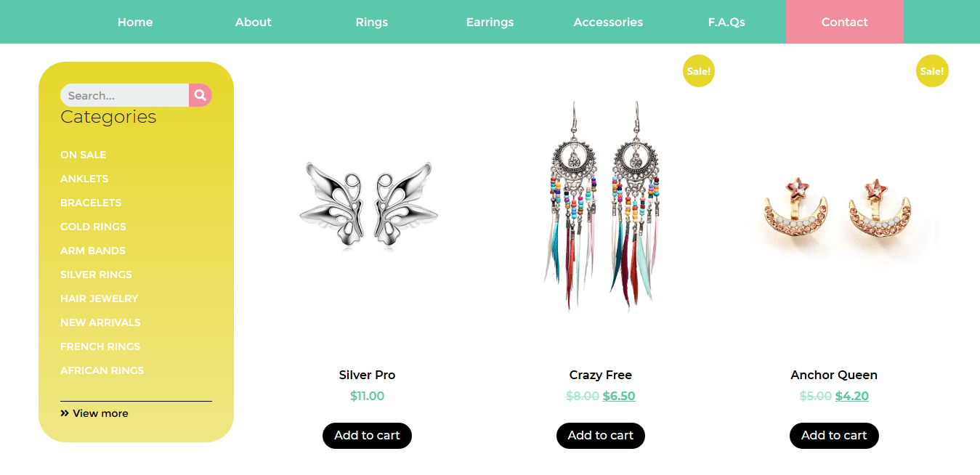Open the Anchor Queen product title
The width and height of the screenshot is (980, 475).
pyautogui.click(x=834, y=375)
